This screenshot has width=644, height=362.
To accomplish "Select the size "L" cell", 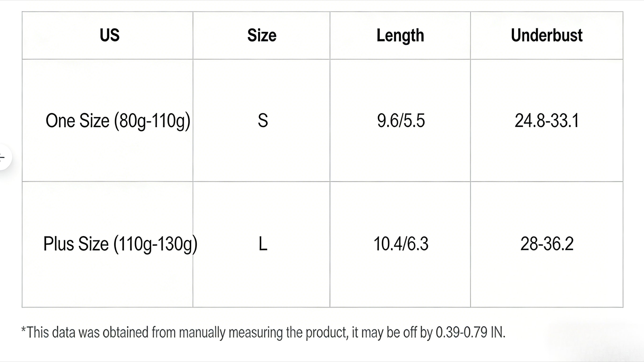I will click(263, 244).
